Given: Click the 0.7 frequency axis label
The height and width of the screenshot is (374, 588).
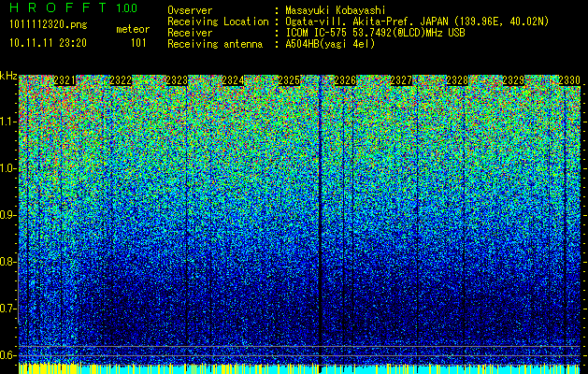Looking at the screenshot, I should click(7, 309).
